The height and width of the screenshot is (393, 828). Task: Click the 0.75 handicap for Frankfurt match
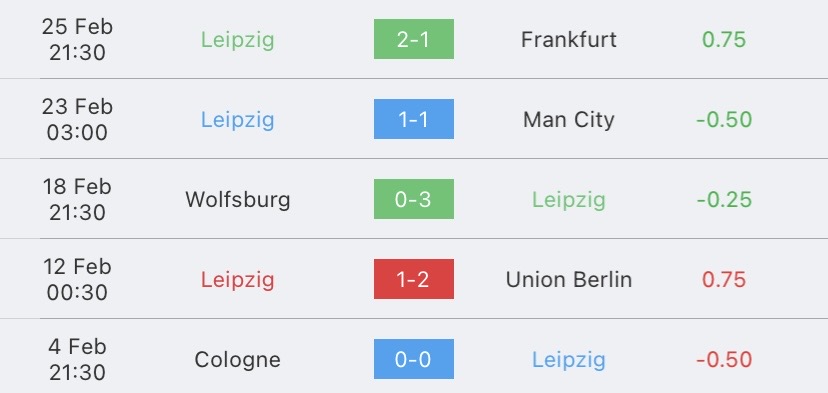pyautogui.click(x=724, y=40)
